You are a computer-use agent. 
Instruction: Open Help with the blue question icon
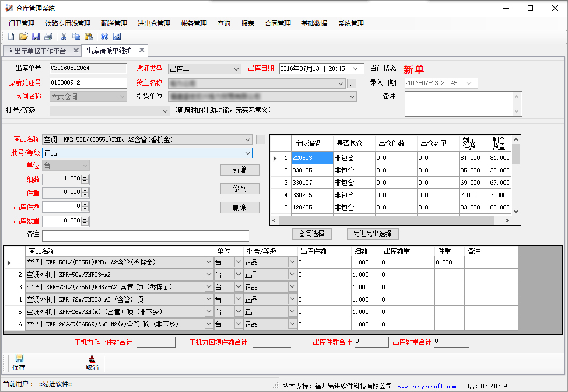[x=104, y=37]
